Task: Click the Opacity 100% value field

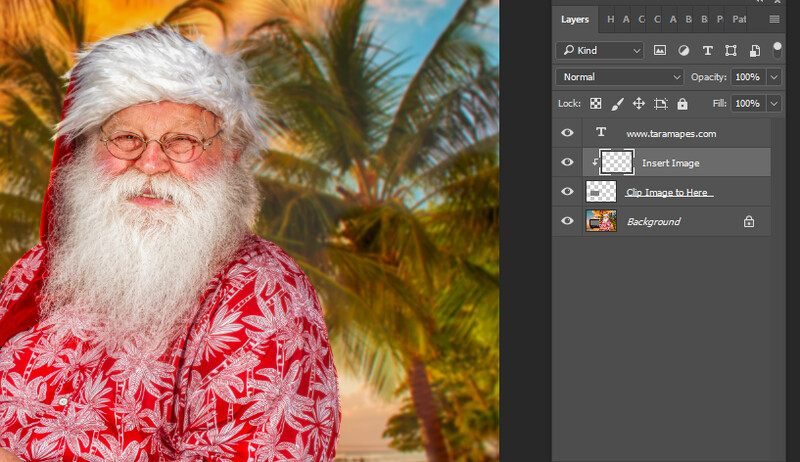Action: (x=748, y=77)
